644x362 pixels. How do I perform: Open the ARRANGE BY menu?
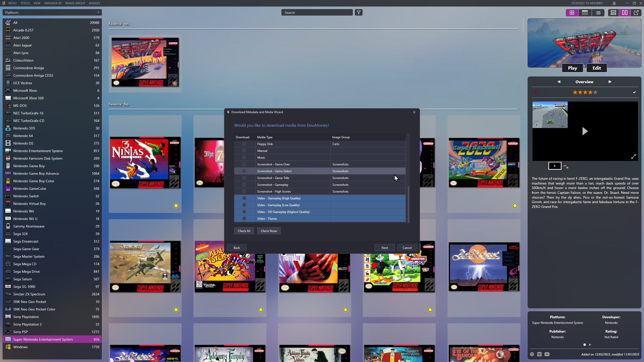[53, 3]
